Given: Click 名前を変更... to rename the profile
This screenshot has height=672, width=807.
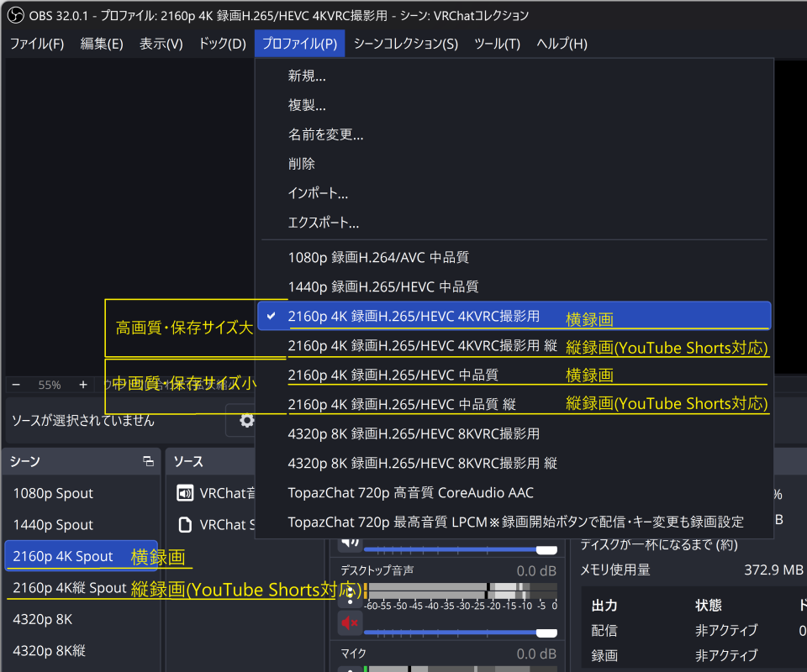Looking at the screenshot, I should [x=325, y=134].
